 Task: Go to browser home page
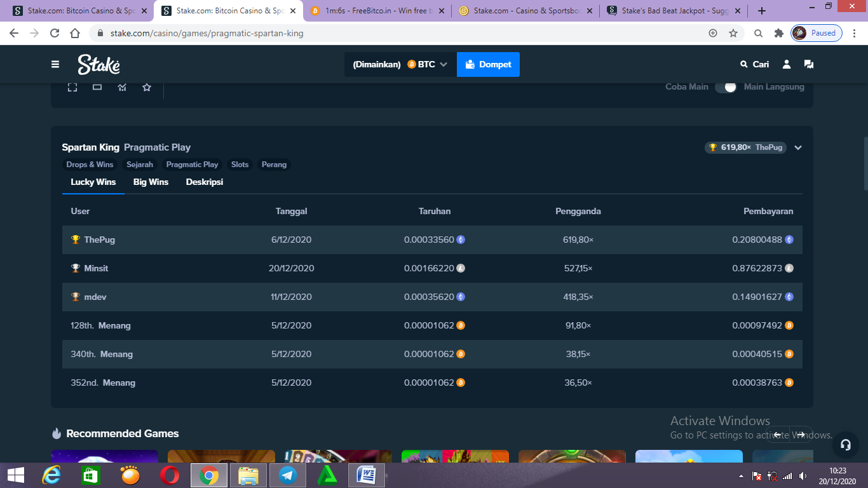pyautogui.click(x=75, y=33)
